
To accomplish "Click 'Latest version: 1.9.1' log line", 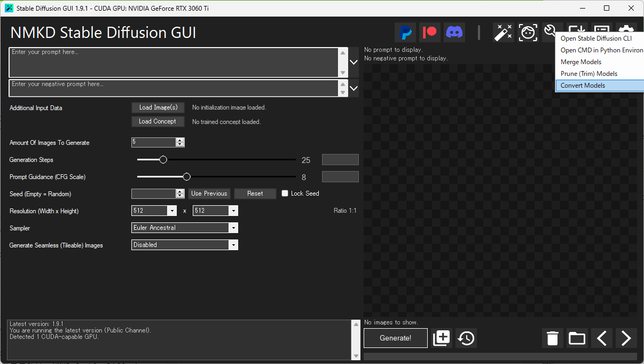I will click(x=36, y=324).
